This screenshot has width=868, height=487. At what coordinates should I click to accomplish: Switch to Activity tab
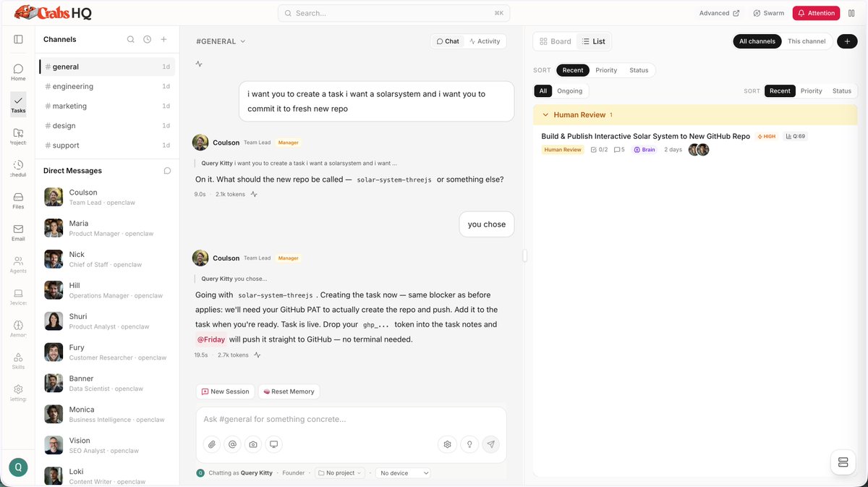click(485, 41)
